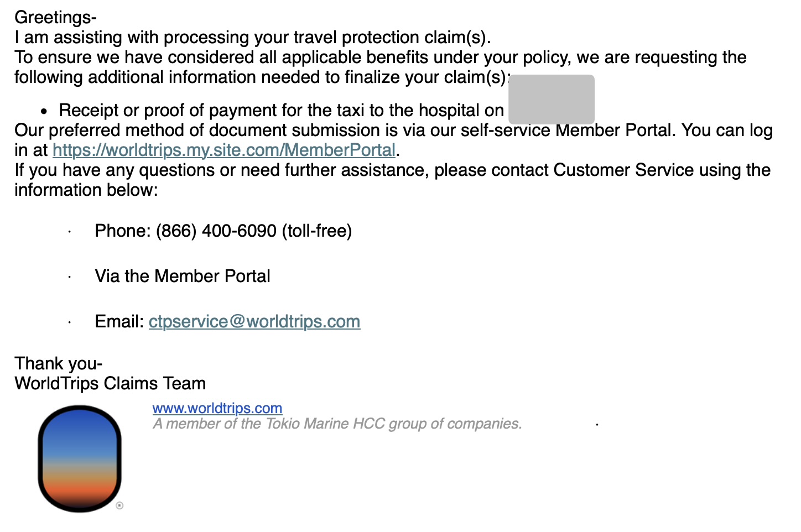Screen dimensions: 801x532
Task: Open the worldtrips.my.site.com MemberPortal link
Action: pyautogui.click(x=224, y=150)
